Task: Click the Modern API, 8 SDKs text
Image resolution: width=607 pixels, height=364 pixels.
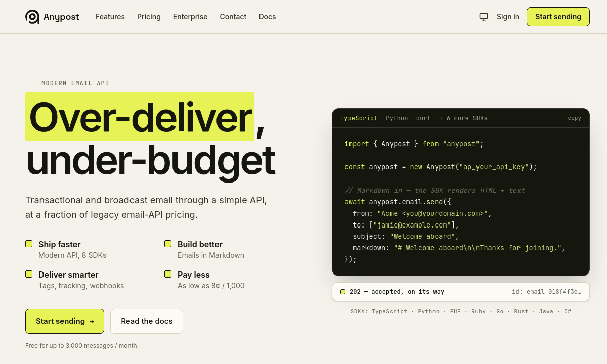Action: click(x=72, y=255)
